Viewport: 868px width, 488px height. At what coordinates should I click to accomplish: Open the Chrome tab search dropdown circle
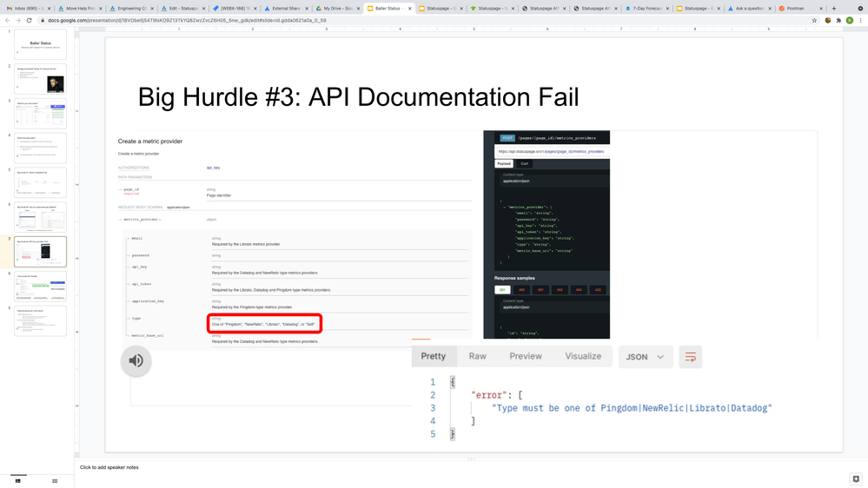tap(861, 9)
